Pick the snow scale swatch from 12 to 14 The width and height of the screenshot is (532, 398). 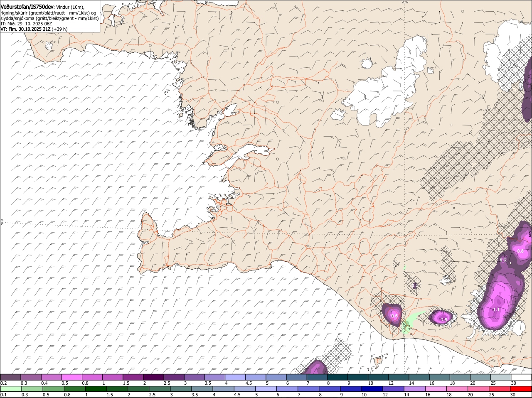(399, 377)
